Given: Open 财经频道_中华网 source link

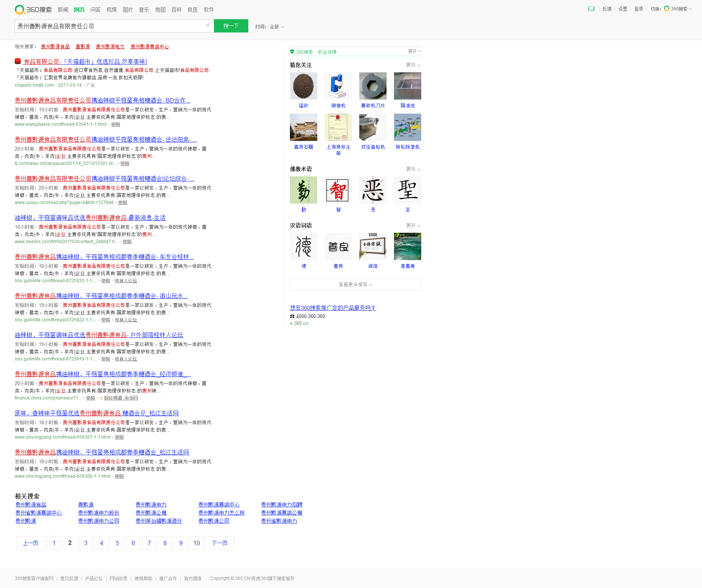Looking at the screenshot, I should pos(121,398).
